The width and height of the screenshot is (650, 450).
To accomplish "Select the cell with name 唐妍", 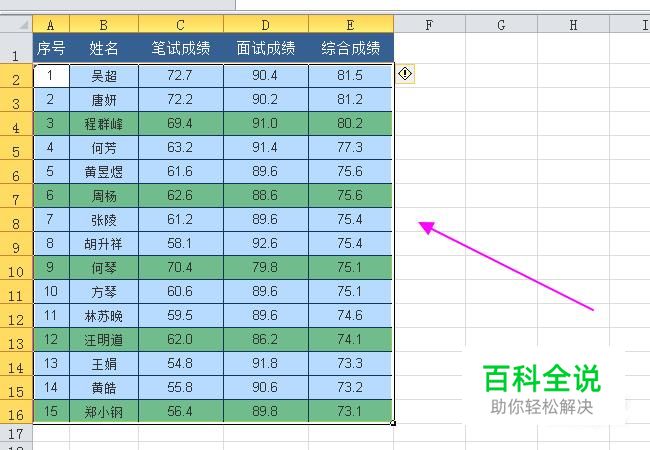I will tap(104, 99).
